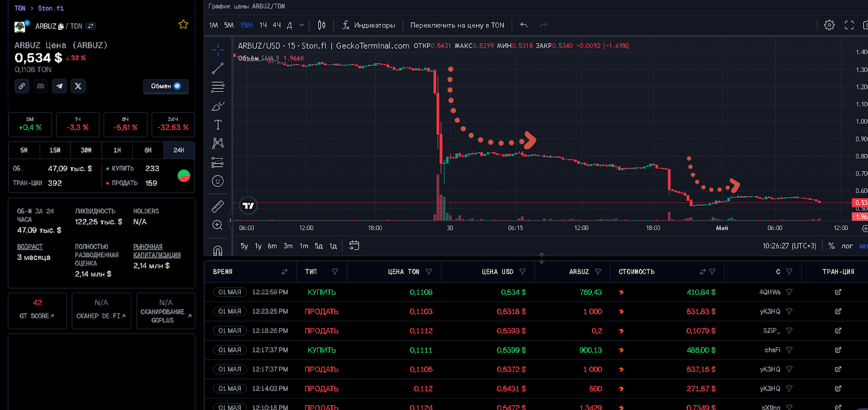Open transaction link for SZiP_ trade
Screen dimensions: 868x410
(x=838, y=331)
